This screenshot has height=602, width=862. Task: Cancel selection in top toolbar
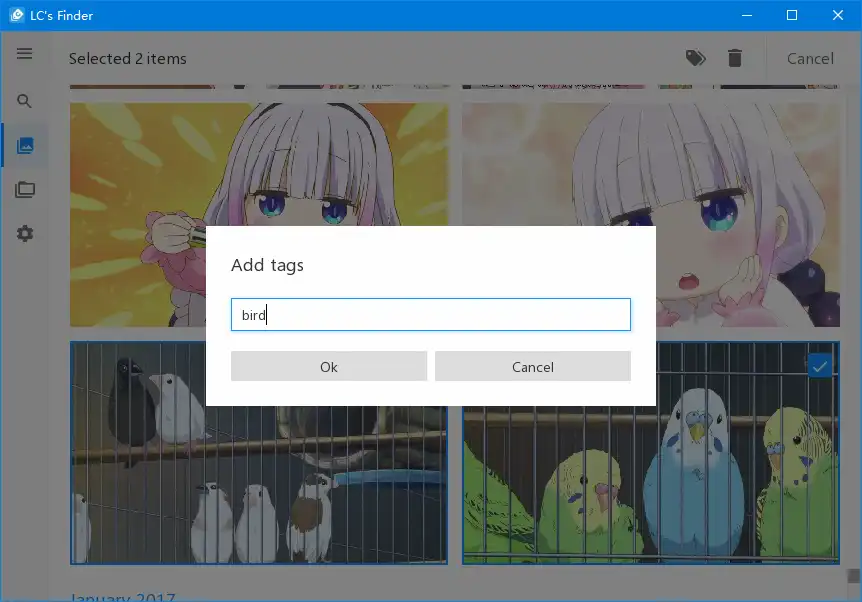810,58
